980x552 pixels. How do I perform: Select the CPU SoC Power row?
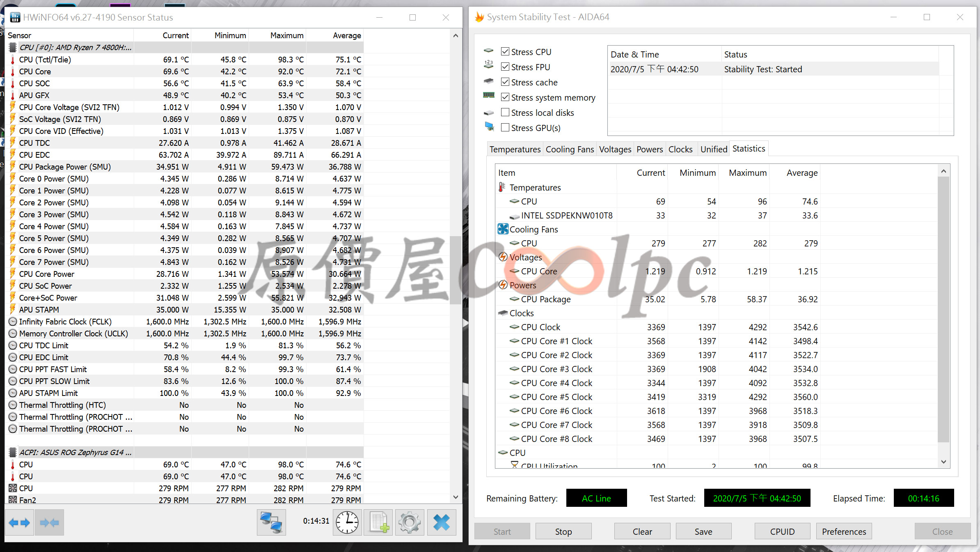pyautogui.click(x=185, y=286)
